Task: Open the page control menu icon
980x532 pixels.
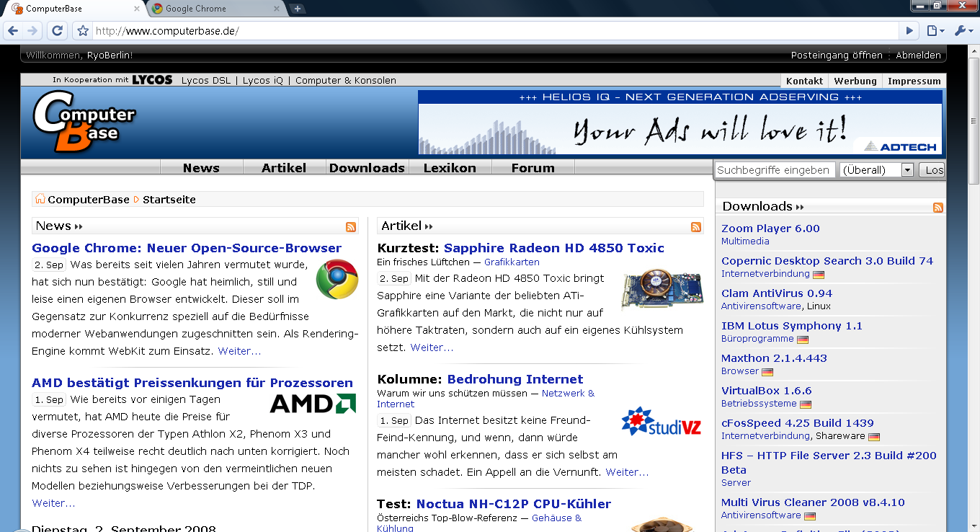Action: click(935, 31)
